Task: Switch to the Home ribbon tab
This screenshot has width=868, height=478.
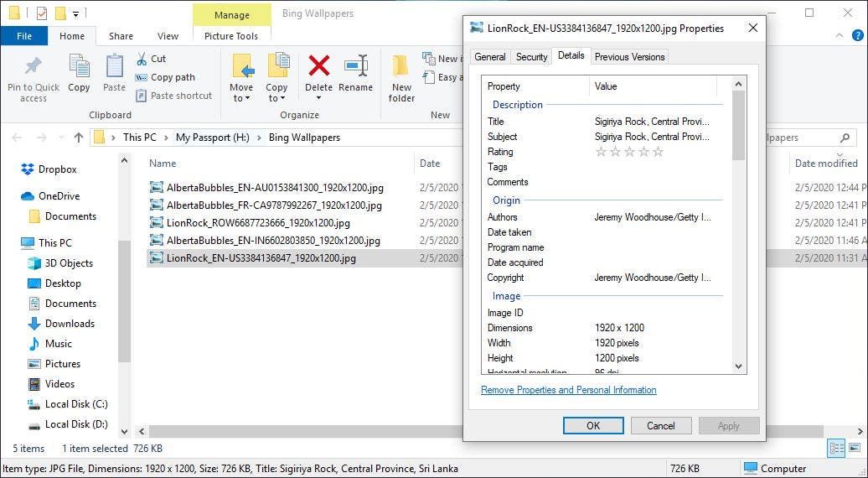Action: point(72,36)
